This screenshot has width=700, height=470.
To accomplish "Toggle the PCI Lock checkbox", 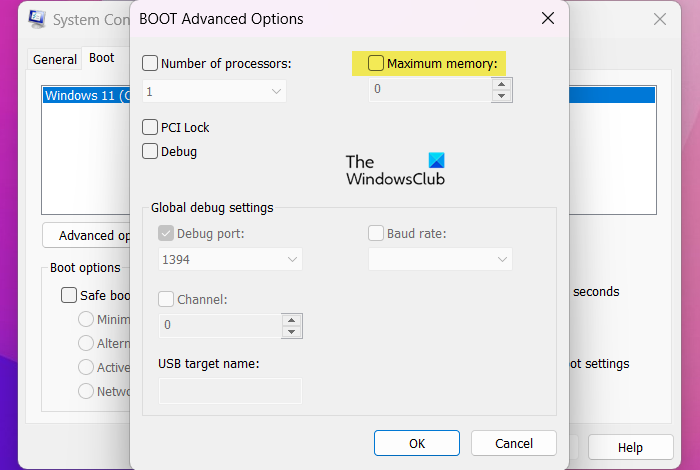I will tap(150, 127).
